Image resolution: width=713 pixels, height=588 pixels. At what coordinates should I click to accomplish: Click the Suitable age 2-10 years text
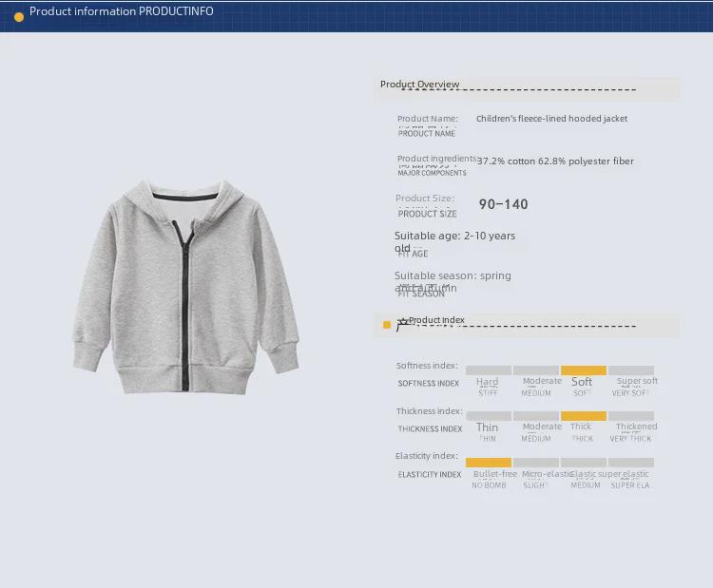(454, 236)
